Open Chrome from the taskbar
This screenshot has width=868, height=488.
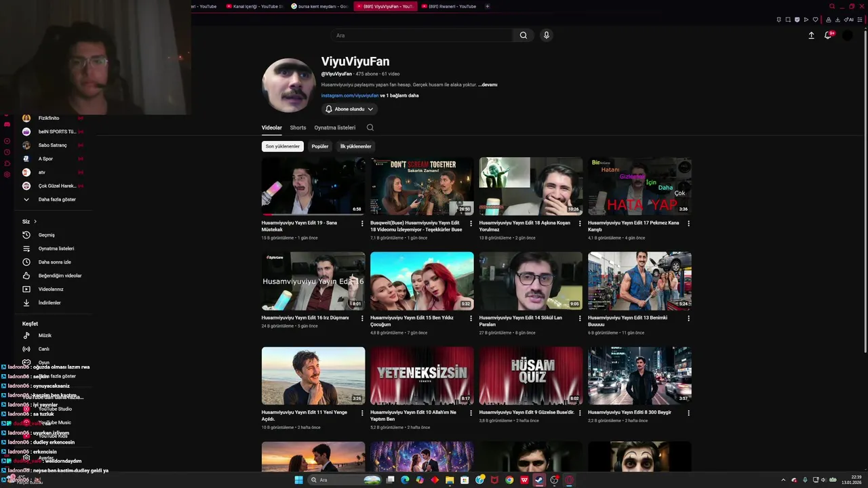(509, 480)
